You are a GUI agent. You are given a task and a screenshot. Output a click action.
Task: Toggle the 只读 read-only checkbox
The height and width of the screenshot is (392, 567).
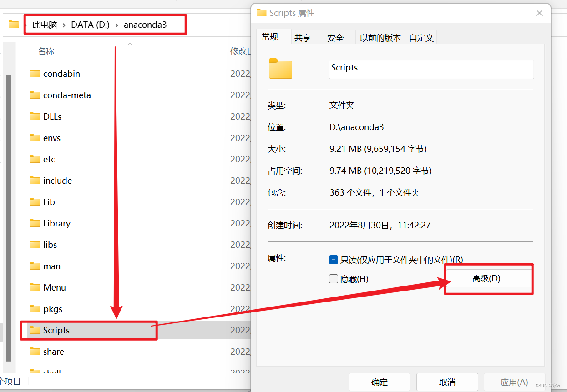pos(334,259)
